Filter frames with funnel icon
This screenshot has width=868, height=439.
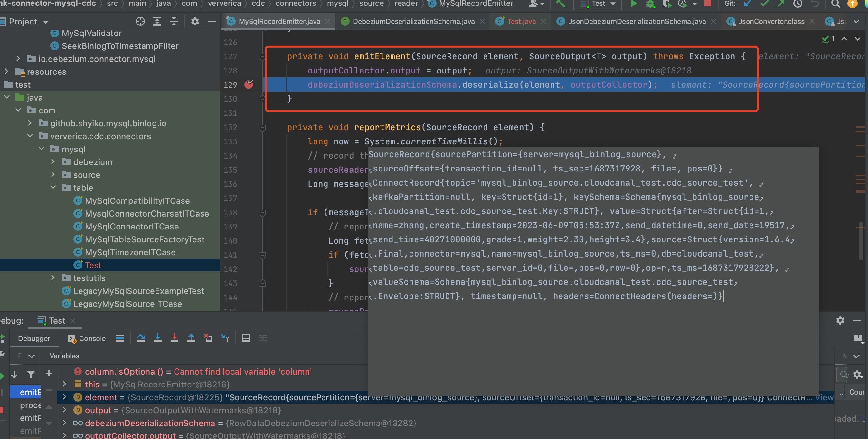coord(31,374)
